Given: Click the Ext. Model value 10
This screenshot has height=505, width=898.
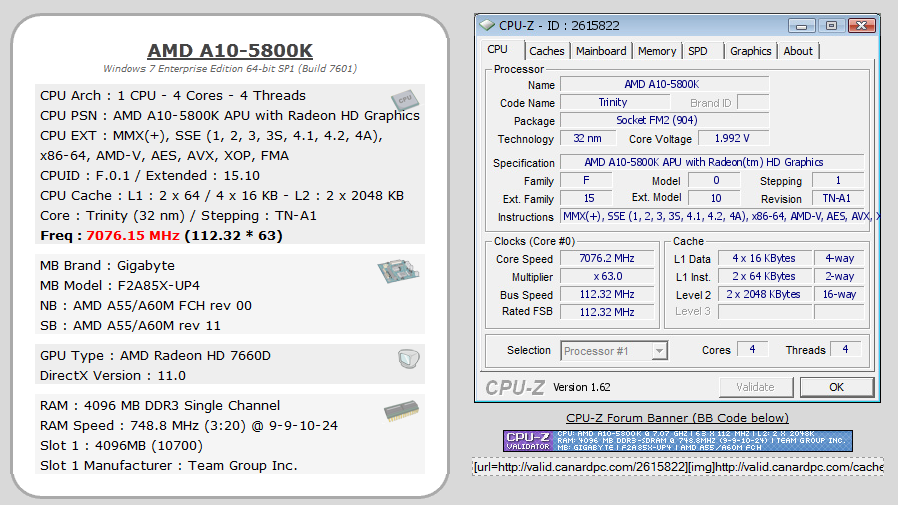Looking at the screenshot, I should [x=714, y=199].
